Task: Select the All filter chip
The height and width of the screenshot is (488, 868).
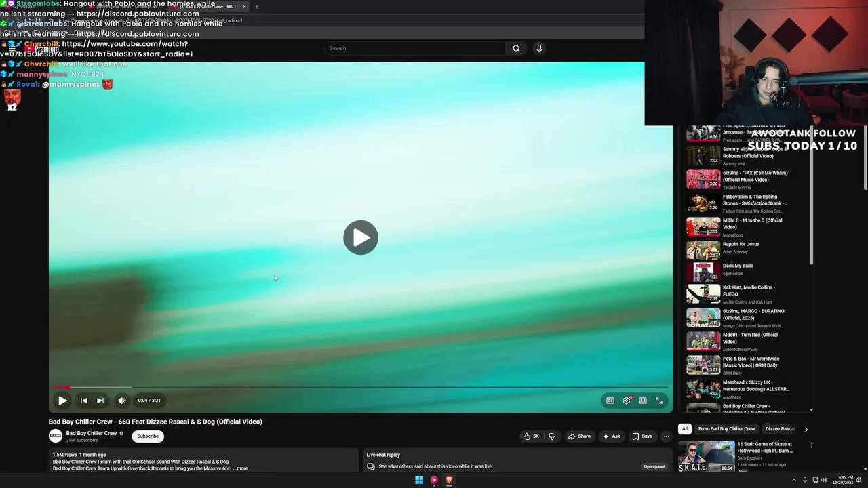Action: tap(685, 429)
